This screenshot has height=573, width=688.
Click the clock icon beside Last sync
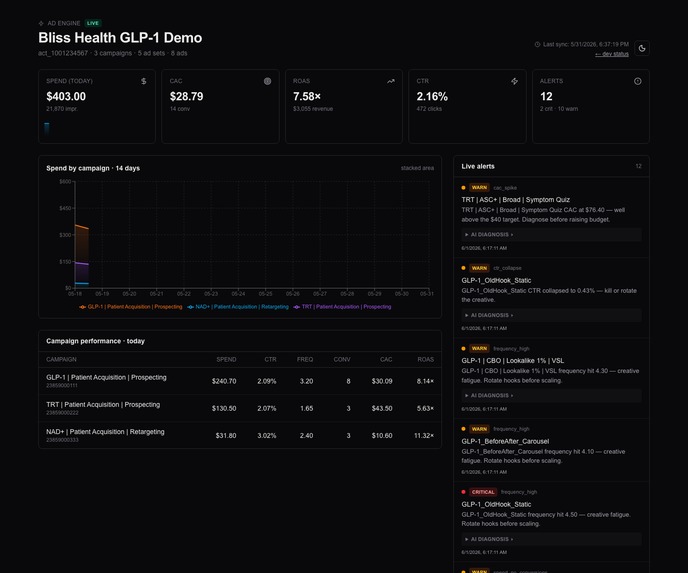537,44
